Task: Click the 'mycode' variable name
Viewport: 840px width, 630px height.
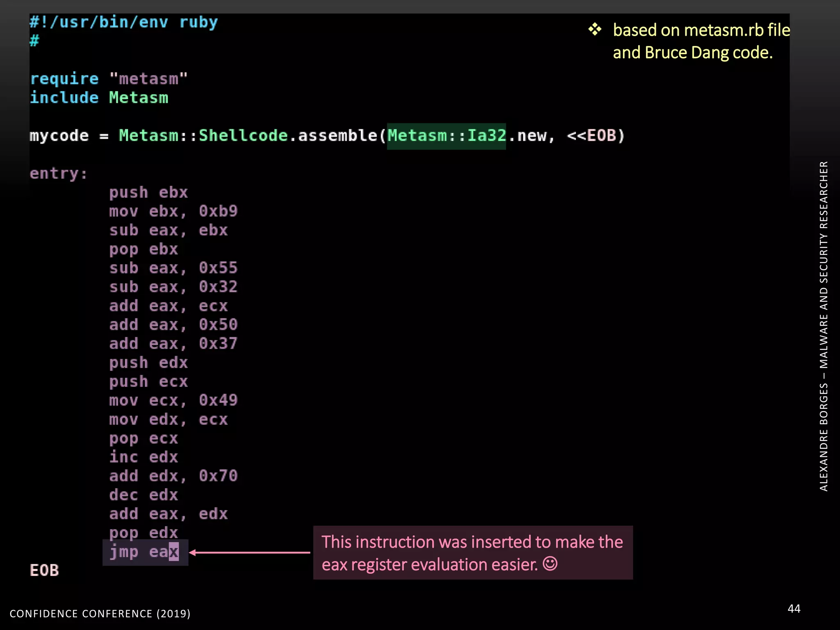Action: click(59, 136)
